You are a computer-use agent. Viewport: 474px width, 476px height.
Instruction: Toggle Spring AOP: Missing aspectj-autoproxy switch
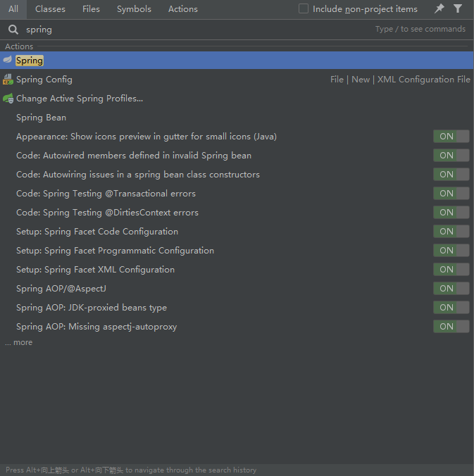coord(451,326)
